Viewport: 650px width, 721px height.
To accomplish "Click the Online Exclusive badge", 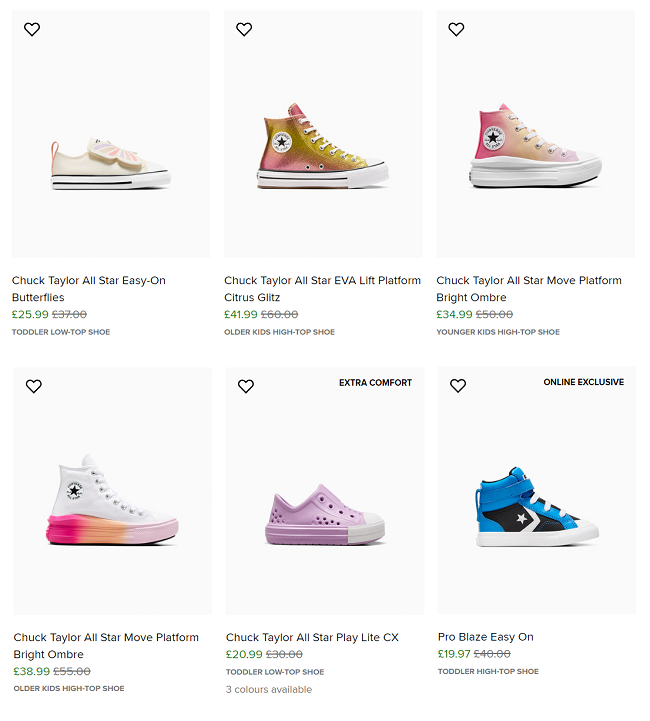I will coord(583,382).
